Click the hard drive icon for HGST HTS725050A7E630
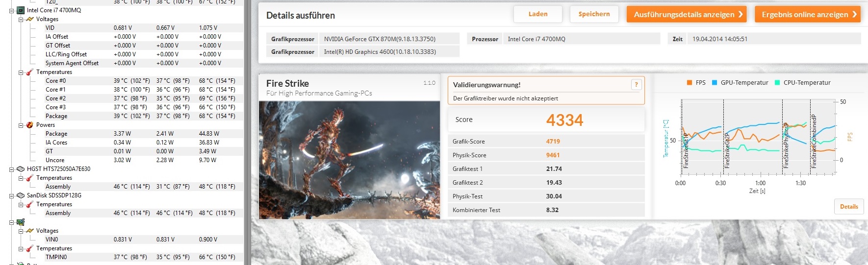This screenshot has width=868, height=265. pos(21,169)
